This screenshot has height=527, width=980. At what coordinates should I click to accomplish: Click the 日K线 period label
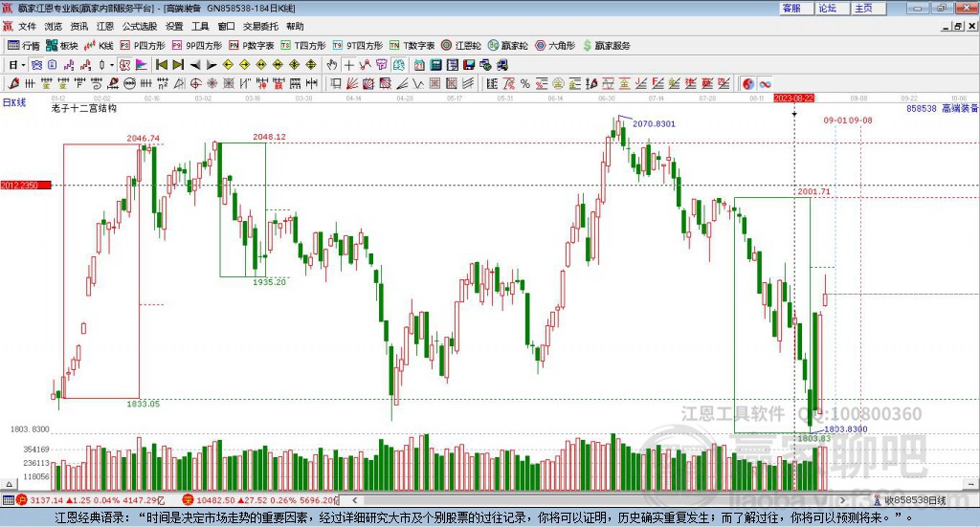point(14,102)
